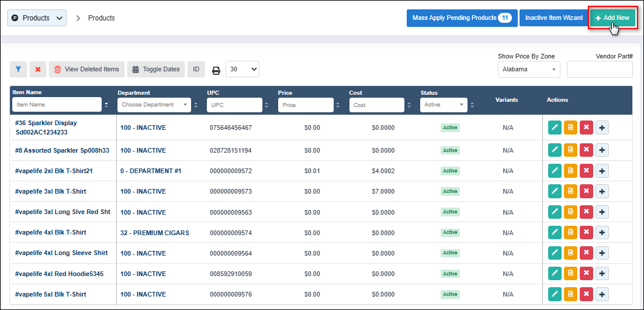Image resolution: width=644 pixels, height=310 pixels.
Task: Delete the #vapelife 4xl Red Hoodie5345 row
Action: pyautogui.click(x=586, y=274)
